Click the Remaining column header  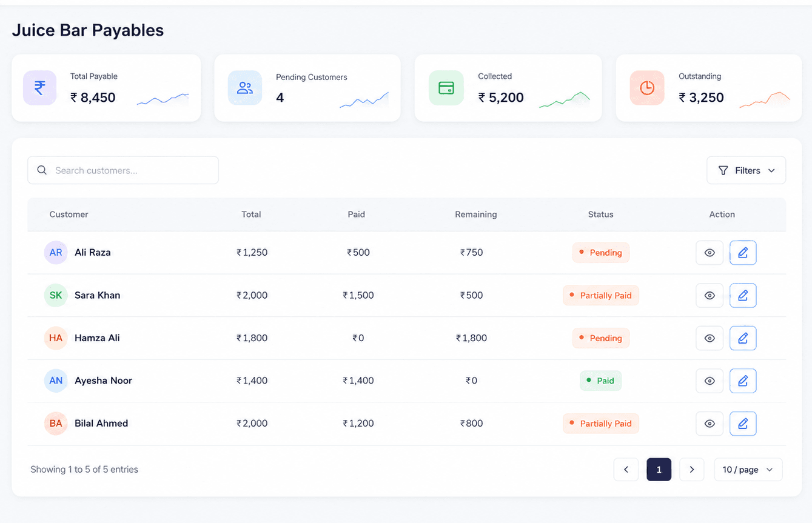click(476, 215)
